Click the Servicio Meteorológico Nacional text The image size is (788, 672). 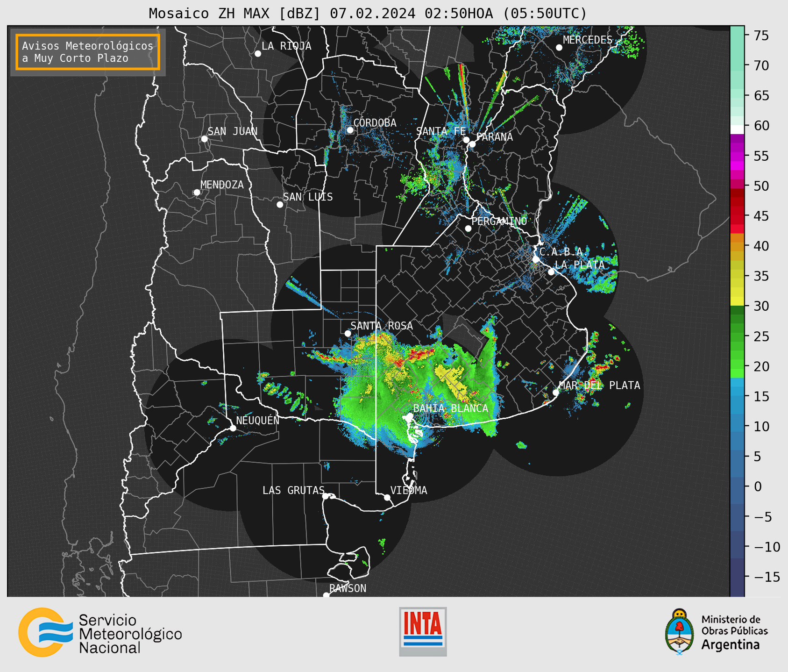tap(130, 634)
